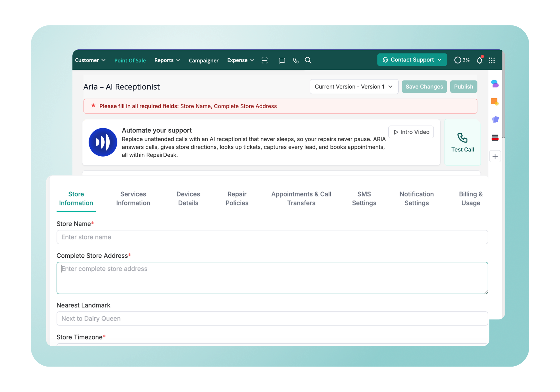Click the 3% progress circle indicator
560x392 pixels.
[462, 60]
